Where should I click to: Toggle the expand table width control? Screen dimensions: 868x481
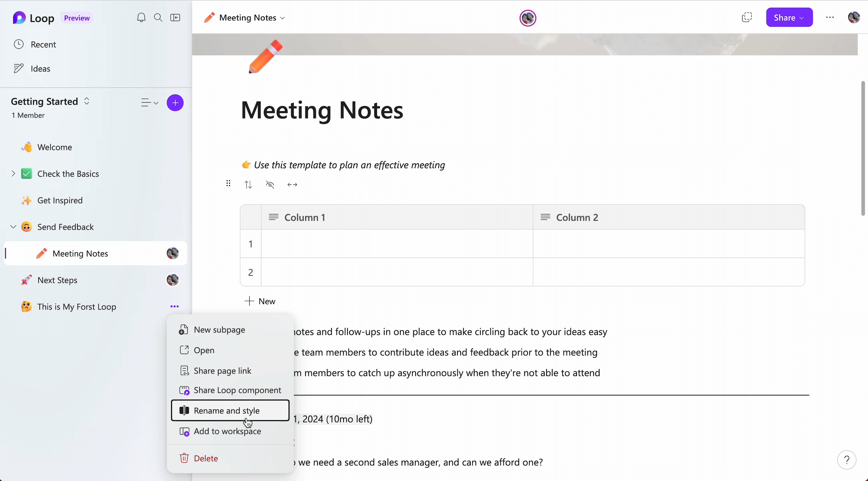tap(292, 184)
